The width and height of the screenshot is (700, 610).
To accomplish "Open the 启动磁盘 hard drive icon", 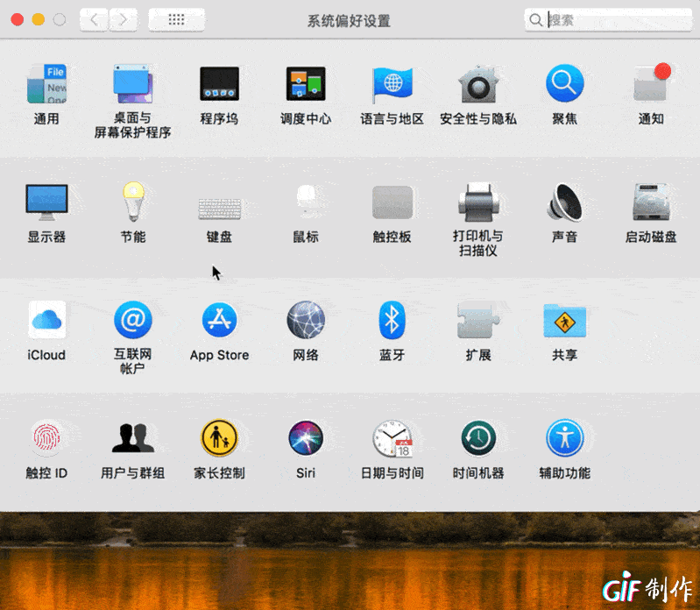I will click(x=651, y=202).
